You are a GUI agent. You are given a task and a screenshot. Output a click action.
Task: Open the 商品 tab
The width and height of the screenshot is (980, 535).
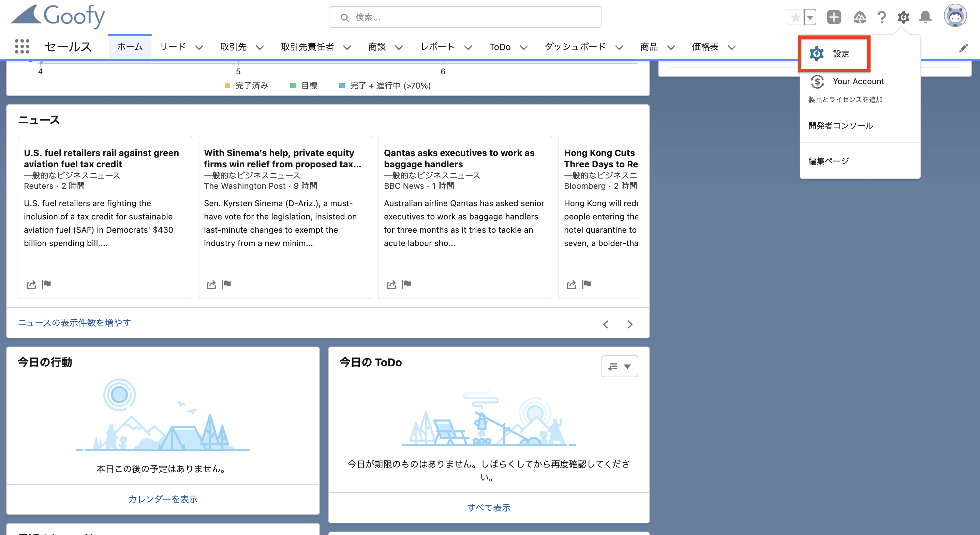649,47
